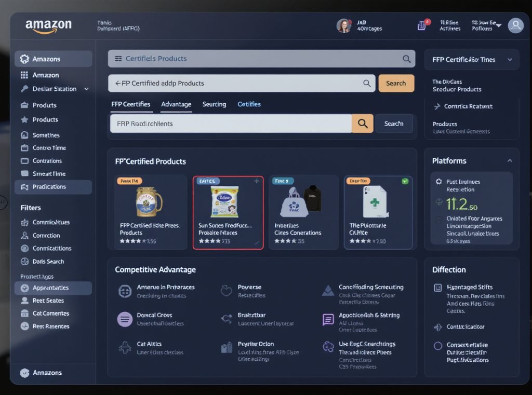Collapse the Platforms panel
This screenshot has width=532, height=395.
pos(510,161)
